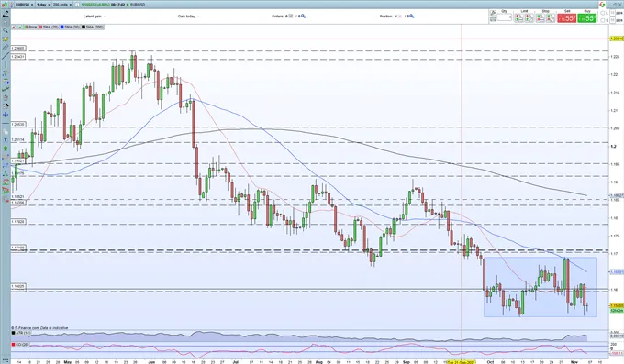The image size is (624, 364).
Task: Click the printer-like icon left of Qty field
Action: 493,18
